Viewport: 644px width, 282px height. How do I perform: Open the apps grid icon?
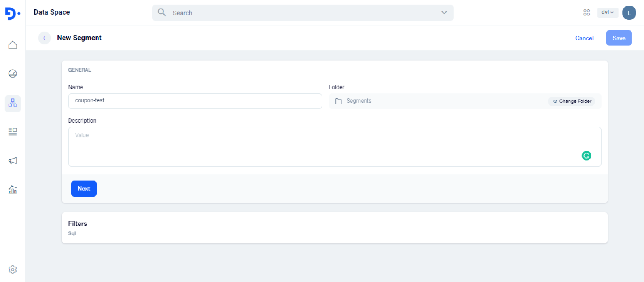pyautogui.click(x=587, y=13)
